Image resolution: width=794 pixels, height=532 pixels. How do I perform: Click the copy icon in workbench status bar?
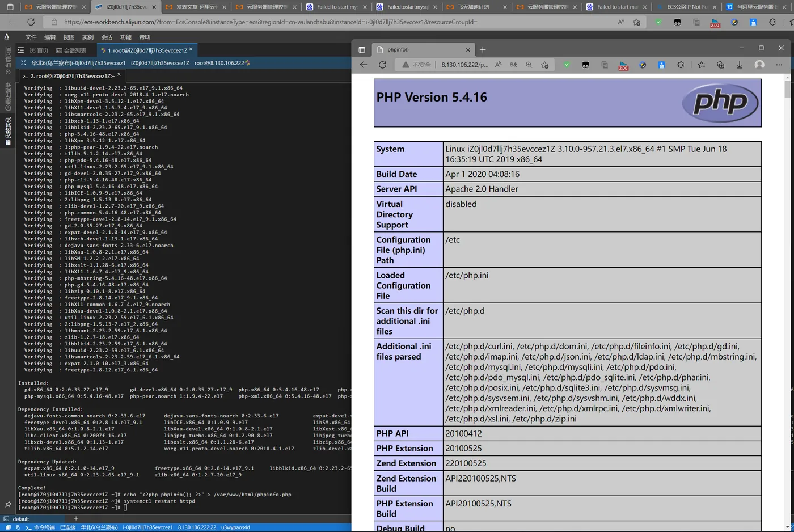click(8, 527)
